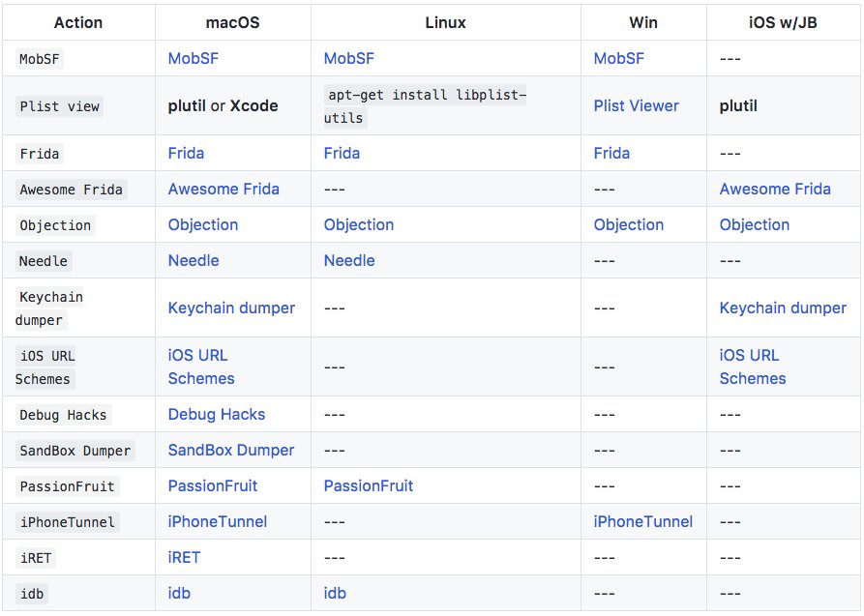Image resolution: width=864 pixels, height=616 pixels.
Task: Click the Awesome Frida code label
Action: coord(71,190)
